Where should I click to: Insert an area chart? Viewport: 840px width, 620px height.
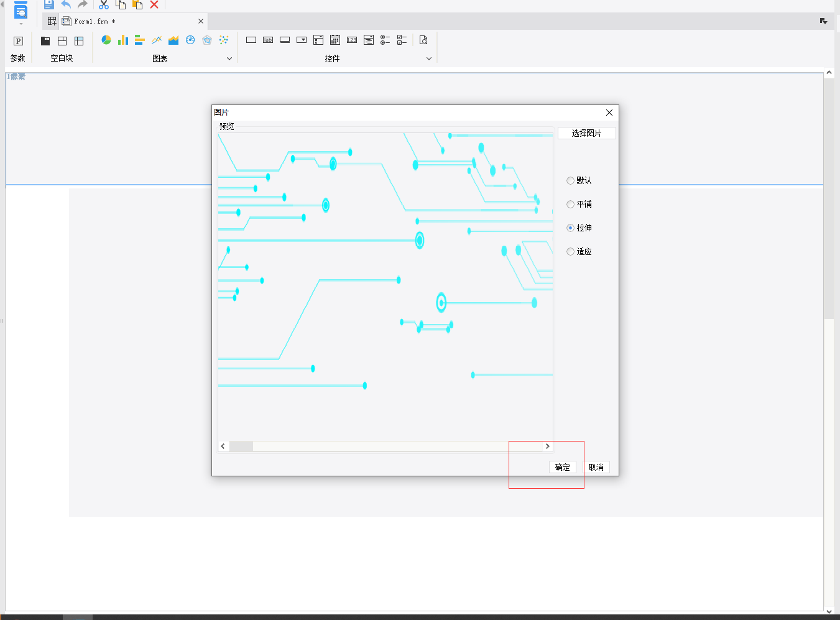173,40
